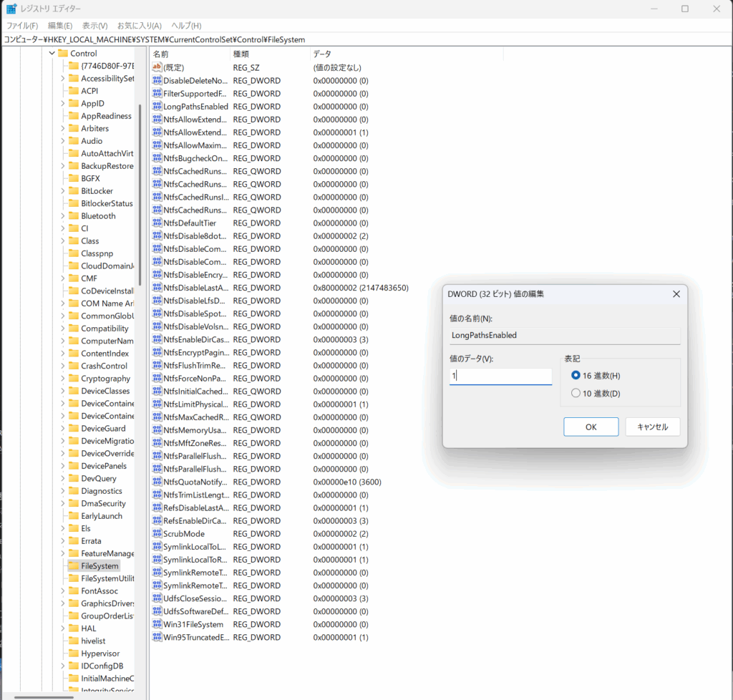Close the DWORD edit dialog with X
733x700 pixels.
pos(676,294)
